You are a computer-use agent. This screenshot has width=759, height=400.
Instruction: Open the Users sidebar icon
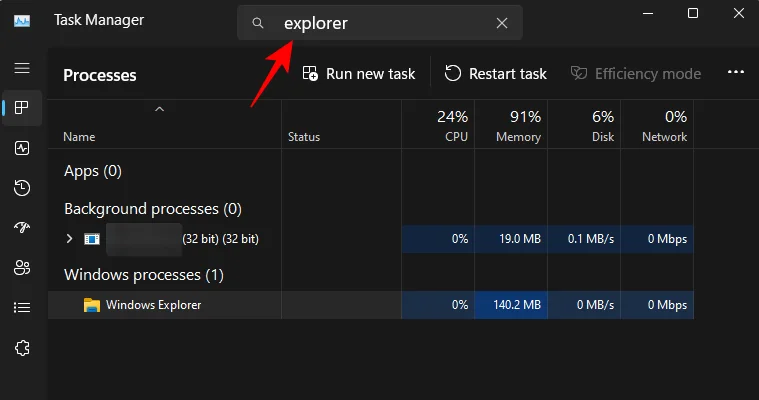[22, 267]
